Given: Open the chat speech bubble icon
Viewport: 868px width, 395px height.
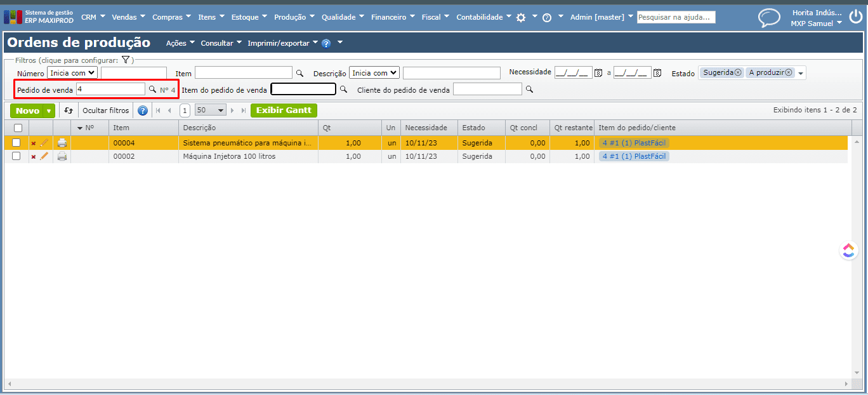Looking at the screenshot, I should (769, 18).
